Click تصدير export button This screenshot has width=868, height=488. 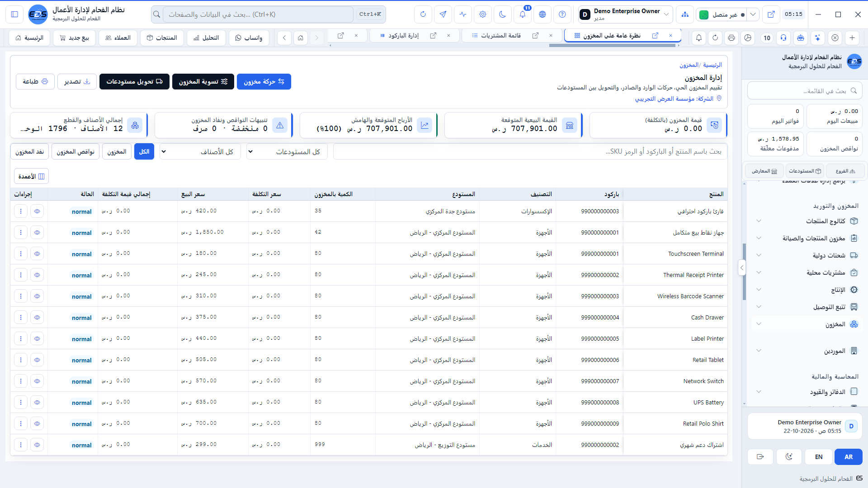(77, 82)
